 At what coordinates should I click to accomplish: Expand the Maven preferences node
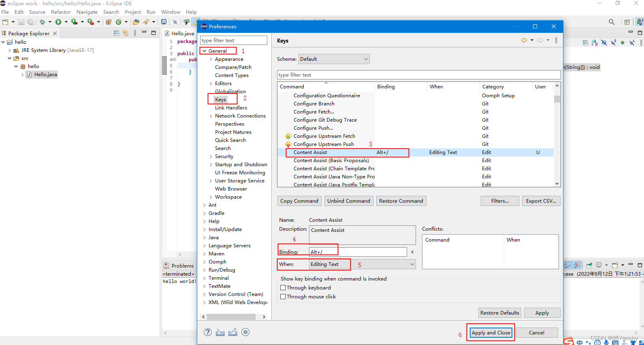click(x=205, y=254)
